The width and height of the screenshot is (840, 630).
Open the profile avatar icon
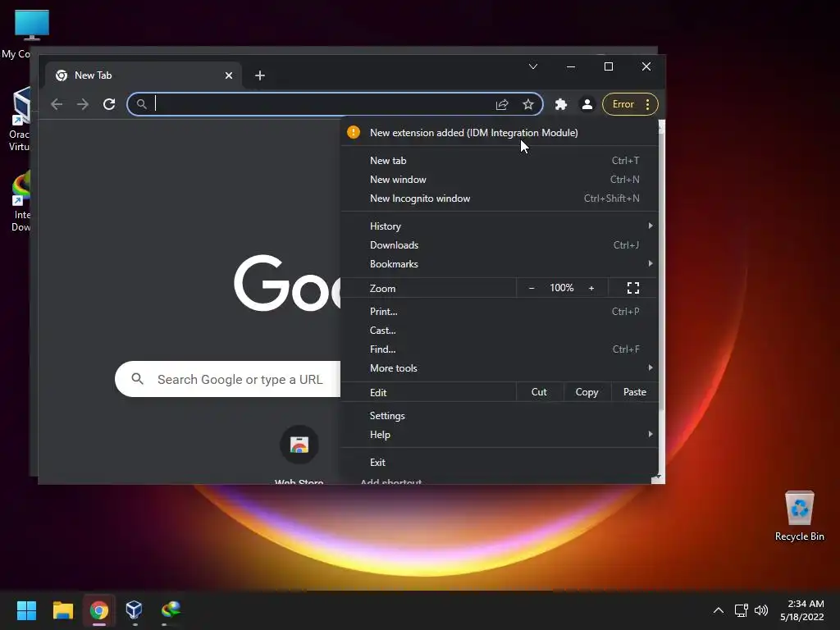[587, 104]
